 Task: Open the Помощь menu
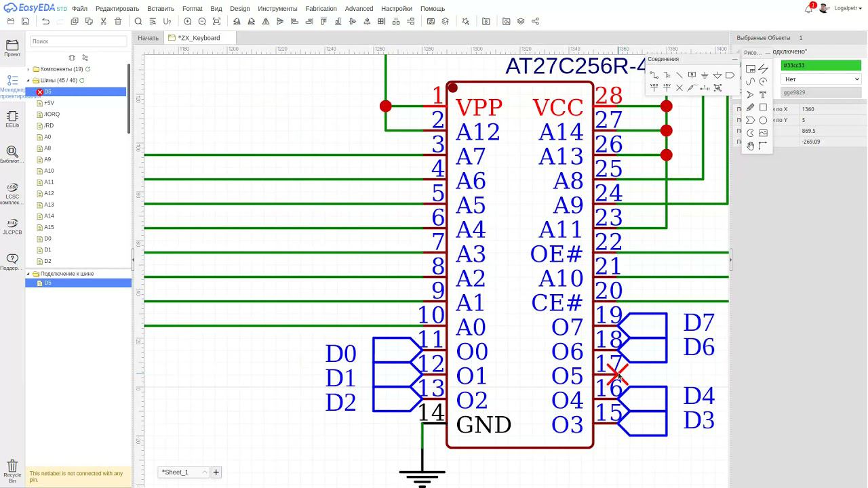point(433,9)
